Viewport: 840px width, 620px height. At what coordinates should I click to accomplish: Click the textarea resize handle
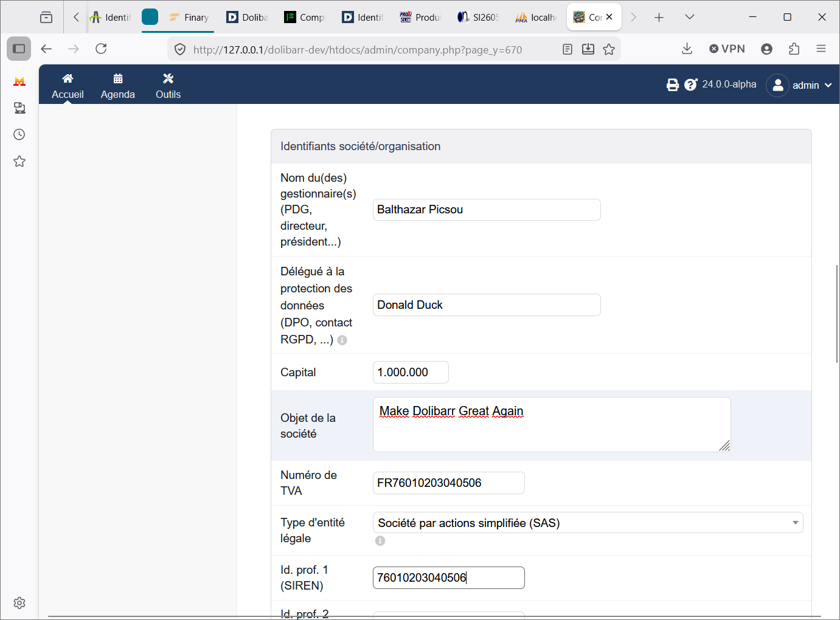(724, 446)
